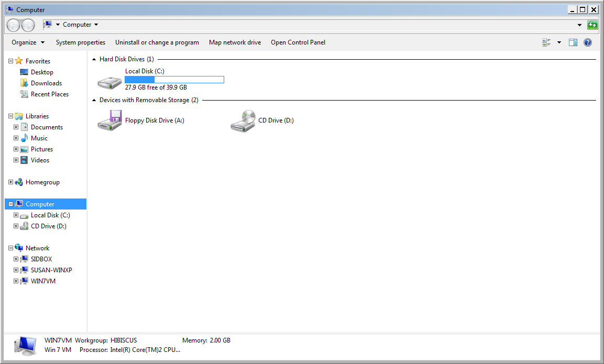This screenshot has width=604, height=364.
Task: Collapse the Hard Disk Drives group
Action: click(94, 59)
